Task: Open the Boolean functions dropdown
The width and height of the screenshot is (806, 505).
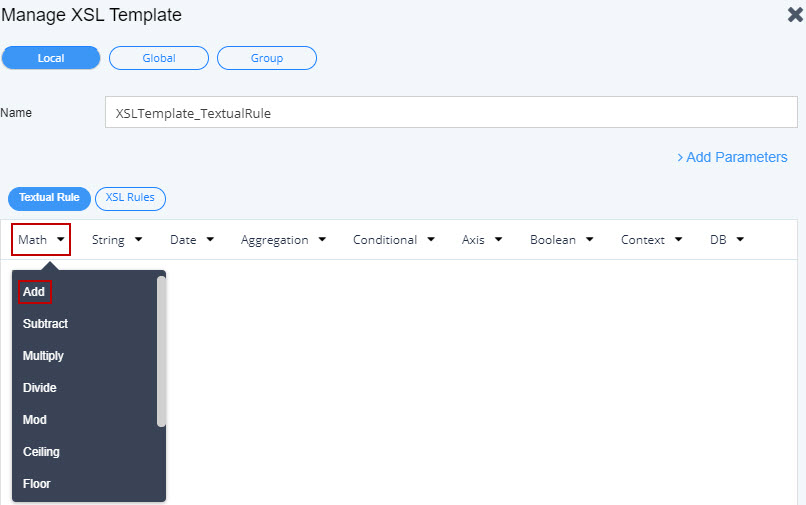Action: coord(561,240)
